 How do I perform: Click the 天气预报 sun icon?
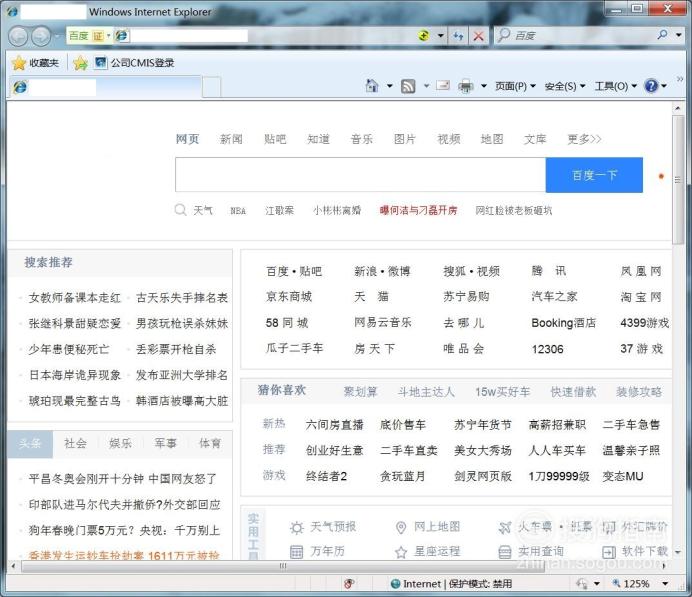click(297, 527)
